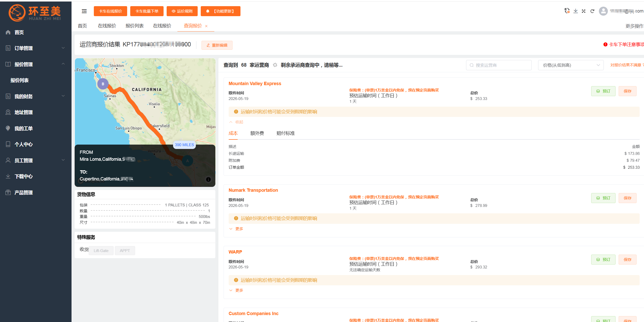Open the header download icon
Screen dimensions: 644x322
(576, 11)
